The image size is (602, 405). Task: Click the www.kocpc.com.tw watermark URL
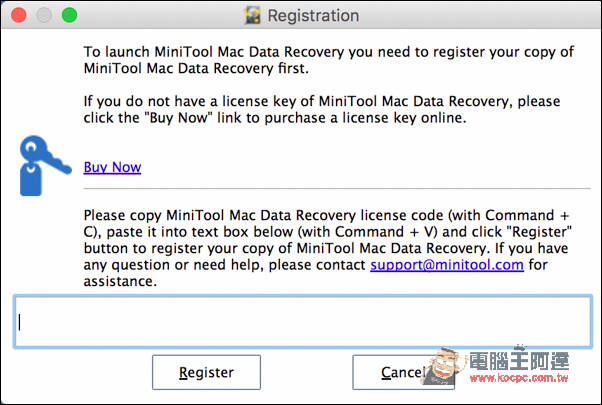519,378
